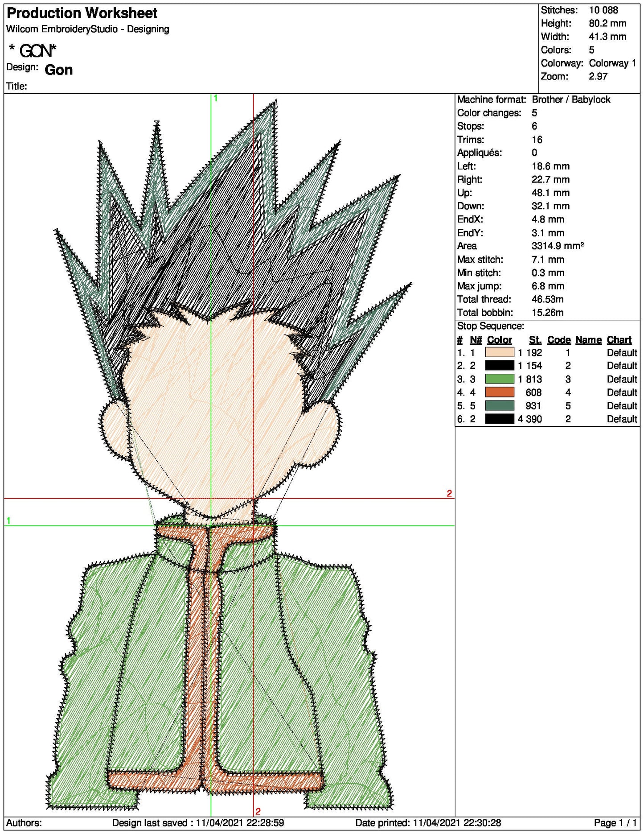Click the 'Production Worksheet' heading
This screenshot has width=644, height=834.
point(82,13)
